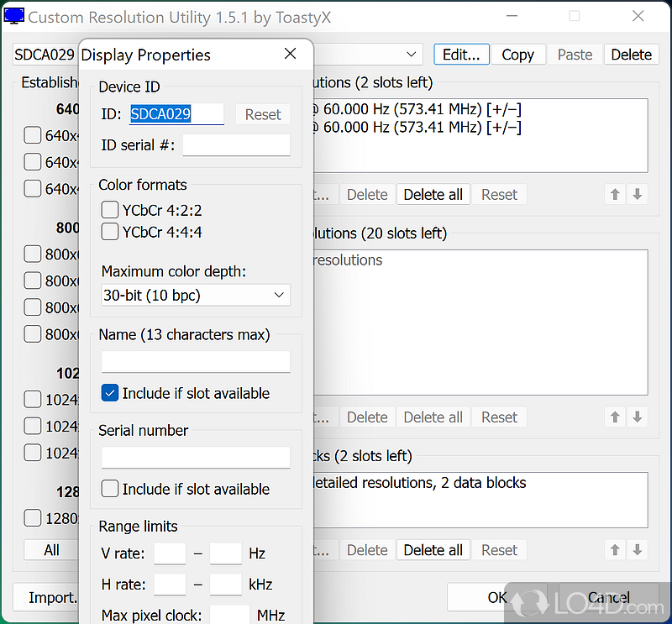Click down arrow in standard resolutions section

coord(638,417)
